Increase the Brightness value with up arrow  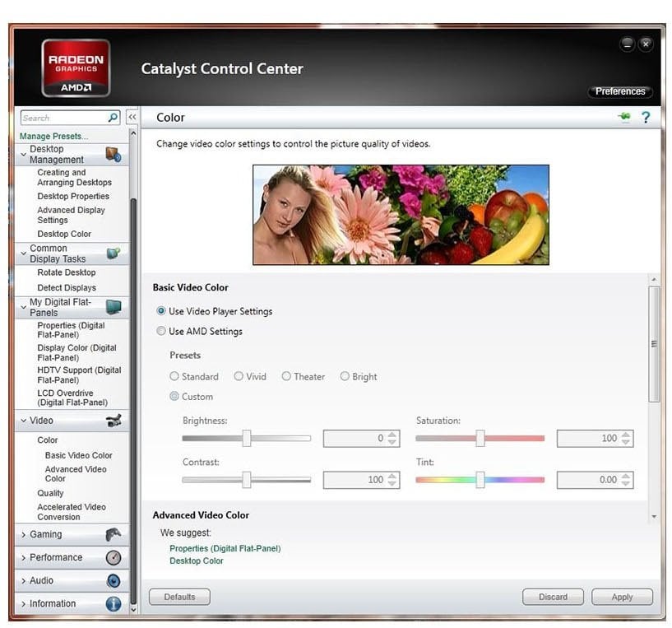tap(392, 435)
